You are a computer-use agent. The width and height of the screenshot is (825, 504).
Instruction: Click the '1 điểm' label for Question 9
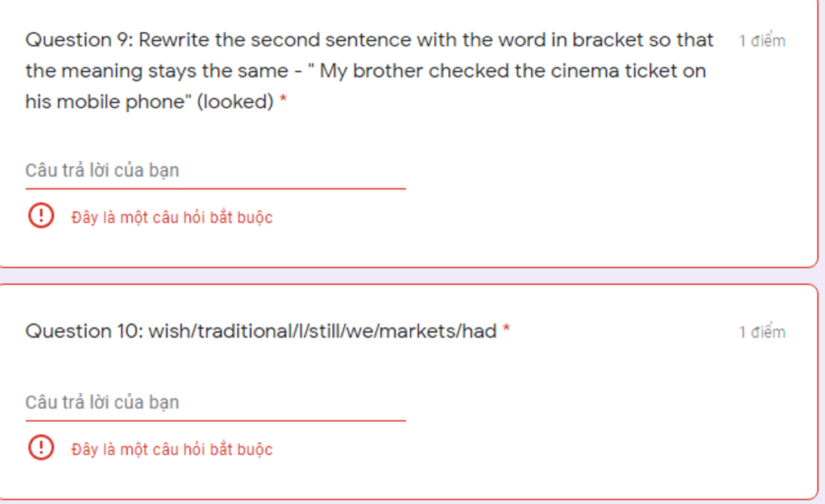(x=762, y=40)
